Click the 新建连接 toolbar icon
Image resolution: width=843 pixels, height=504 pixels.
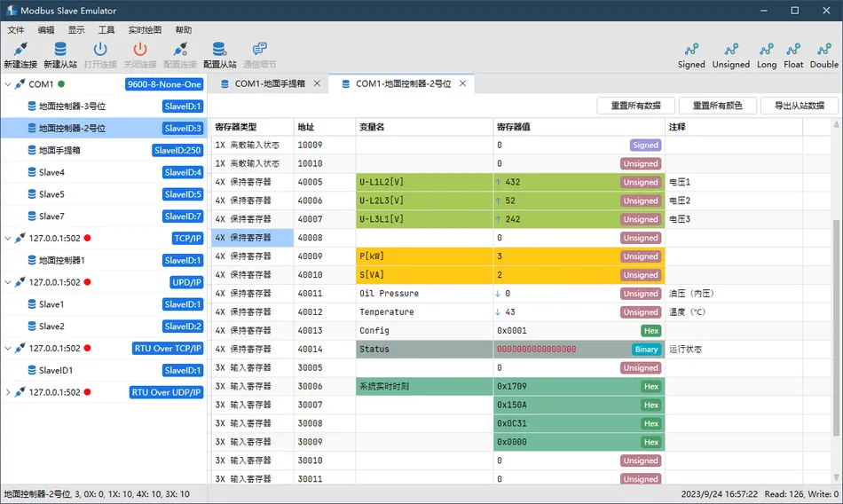tap(20, 50)
